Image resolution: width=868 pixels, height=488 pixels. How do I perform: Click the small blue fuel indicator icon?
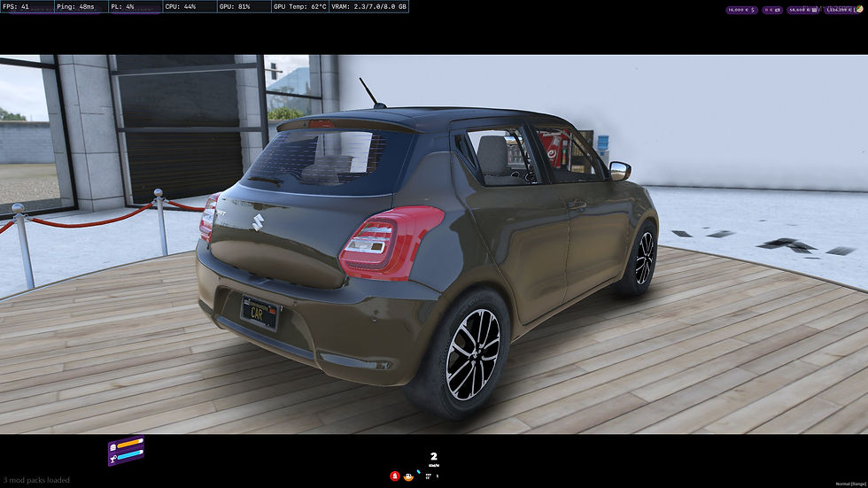point(418,473)
